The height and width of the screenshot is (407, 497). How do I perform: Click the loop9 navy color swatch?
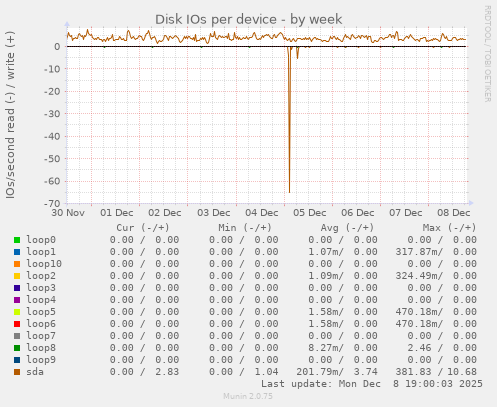17,360
